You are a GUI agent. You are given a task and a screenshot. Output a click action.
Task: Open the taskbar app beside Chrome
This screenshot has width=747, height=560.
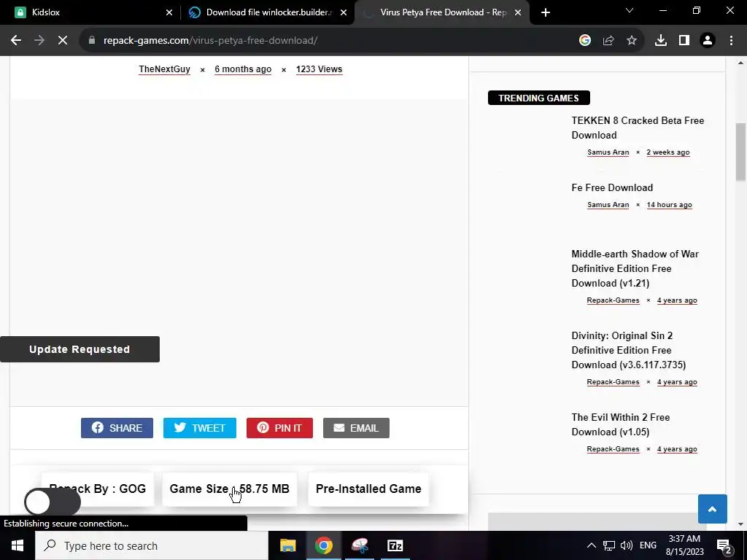(360, 545)
